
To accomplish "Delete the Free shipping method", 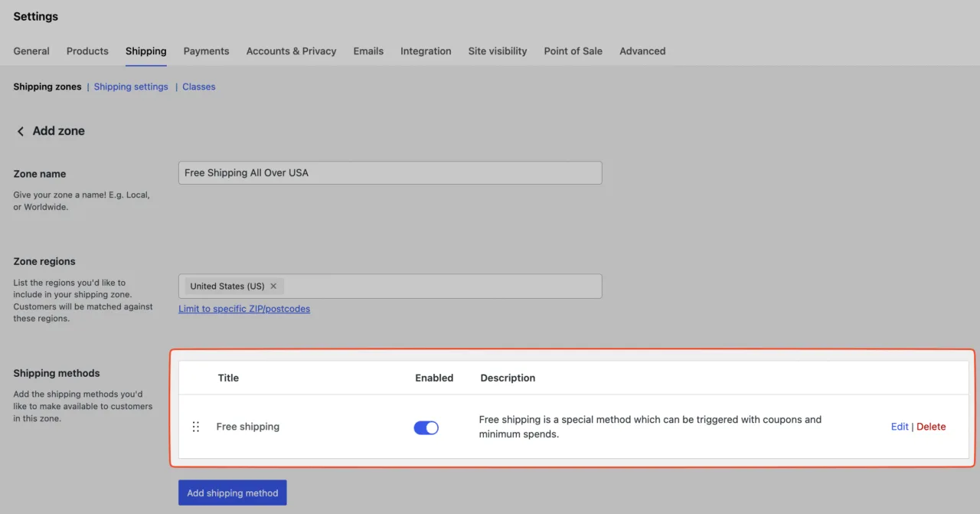I will pyautogui.click(x=931, y=427).
